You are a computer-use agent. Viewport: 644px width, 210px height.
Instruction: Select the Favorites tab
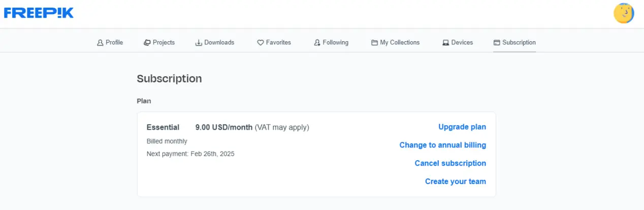[x=274, y=43]
